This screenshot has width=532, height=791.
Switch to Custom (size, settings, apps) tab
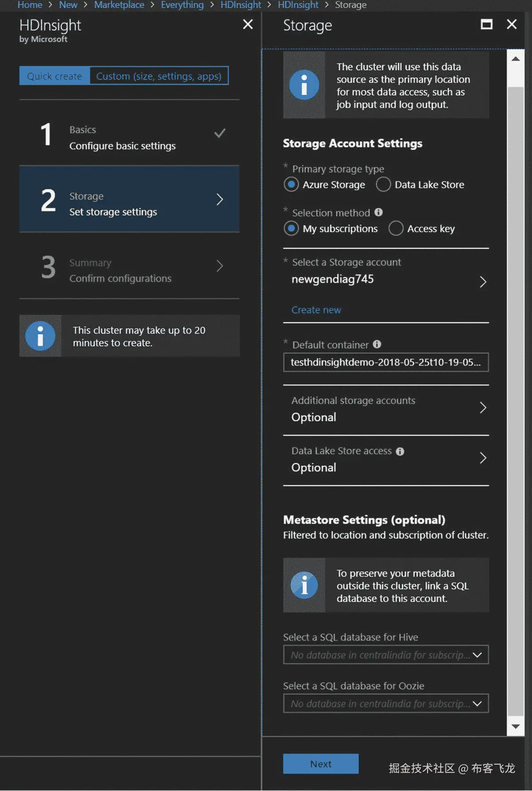[x=159, y=76]
